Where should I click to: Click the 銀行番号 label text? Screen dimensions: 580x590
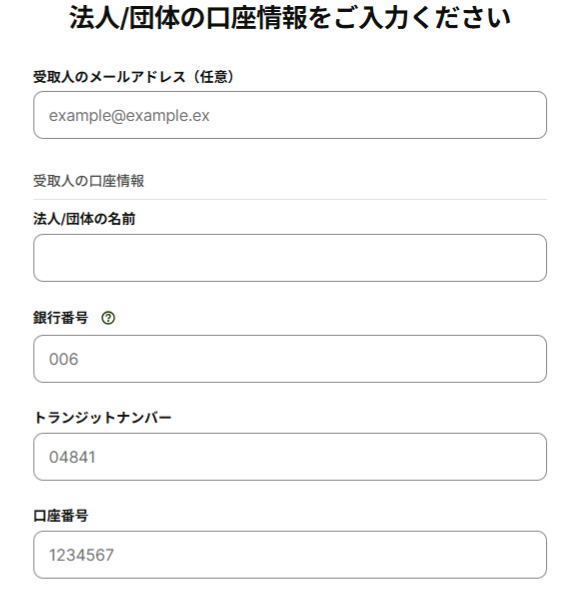[61, 318]
